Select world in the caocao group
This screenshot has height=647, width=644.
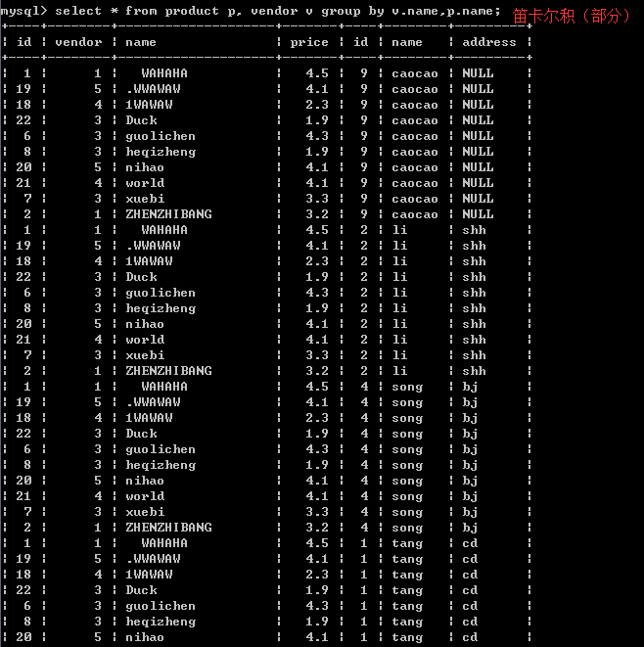pos(145,183)
